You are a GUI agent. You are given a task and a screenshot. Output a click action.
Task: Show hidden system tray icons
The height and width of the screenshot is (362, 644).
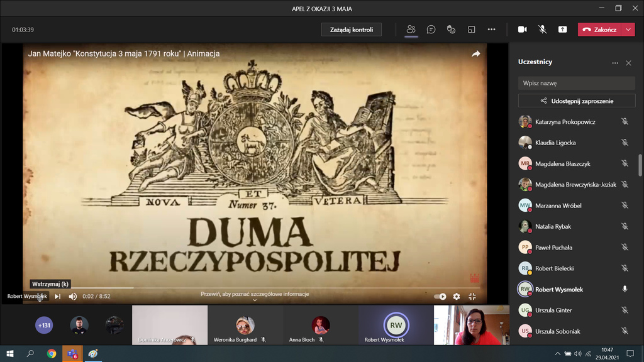coord(557,354)
